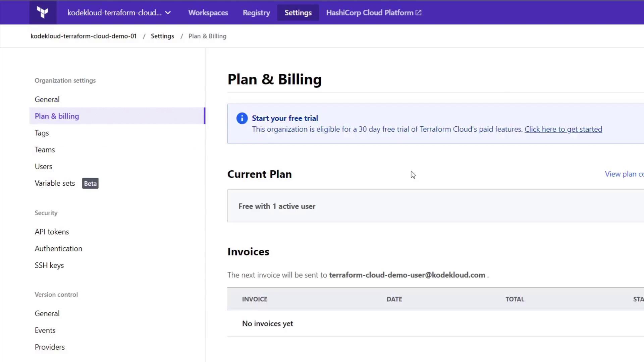Click the info icon in free trial banner
This screenshot has height=362, width=644.
pos(242,118)
